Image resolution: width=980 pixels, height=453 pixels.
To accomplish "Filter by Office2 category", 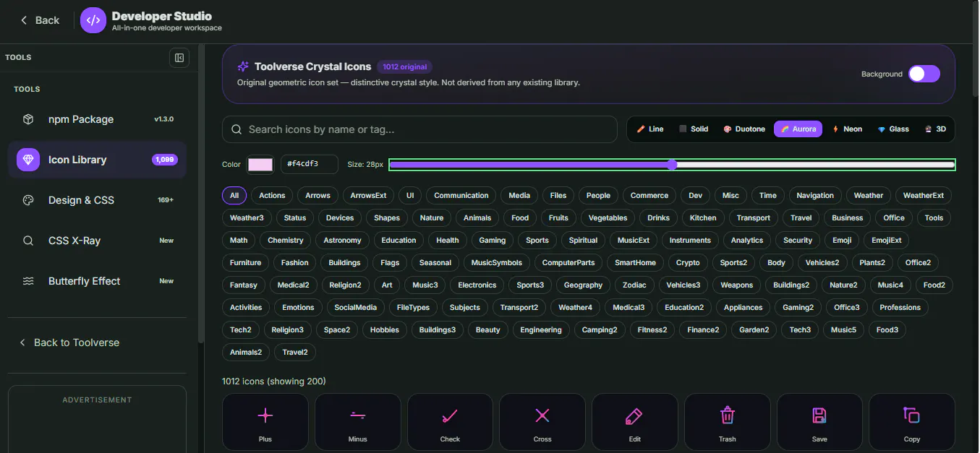I will point(918,262).
